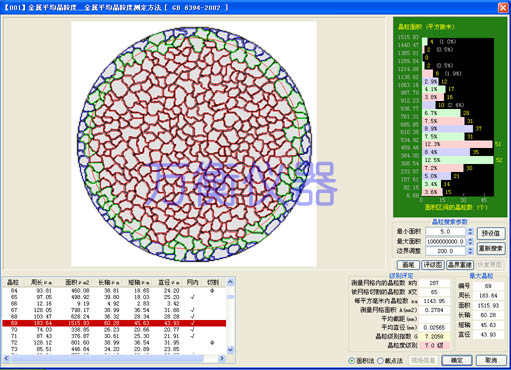Click the 最小面积 spinner arrows
This screenshot has width=511, height=370.
[470, 231]
